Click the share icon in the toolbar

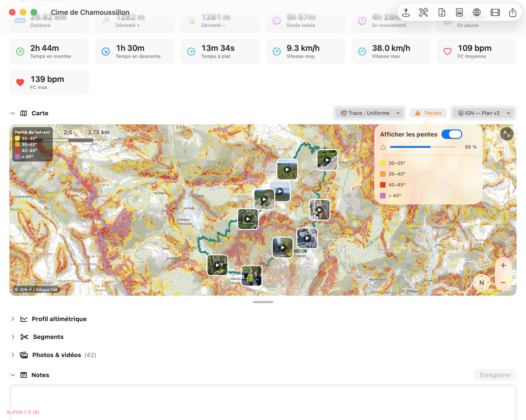513,12
